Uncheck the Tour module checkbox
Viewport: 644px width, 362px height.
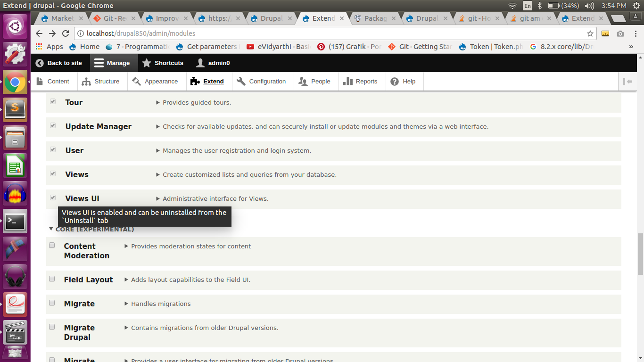pyautogui.click(x=52, y=100)
